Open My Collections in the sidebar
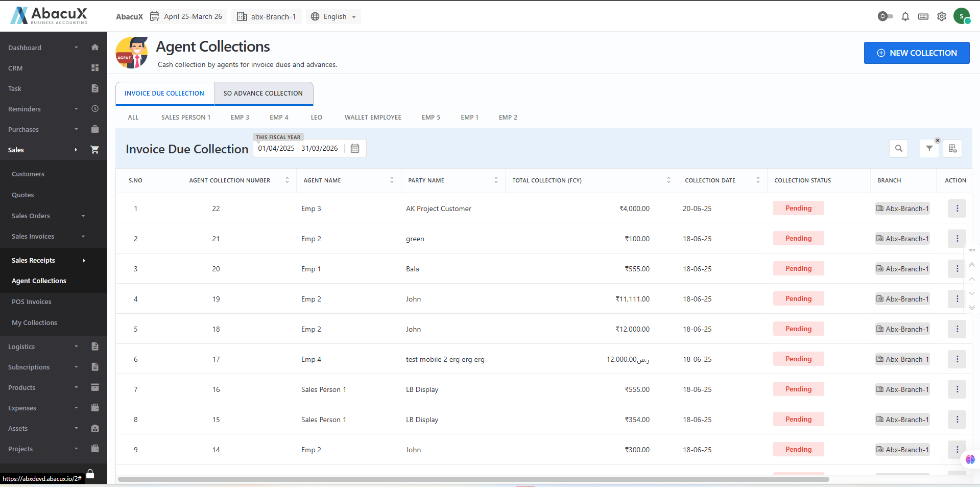Viewport: 980px width, 487px height. [34, 322]
